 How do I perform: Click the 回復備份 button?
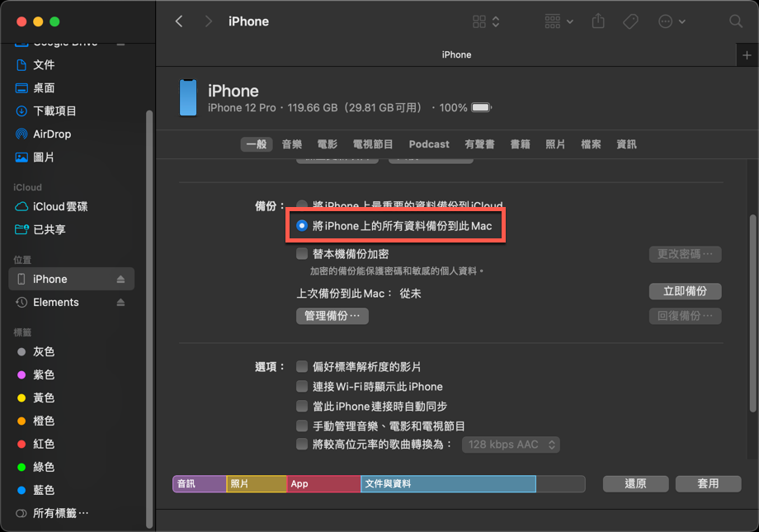point(685,316)
